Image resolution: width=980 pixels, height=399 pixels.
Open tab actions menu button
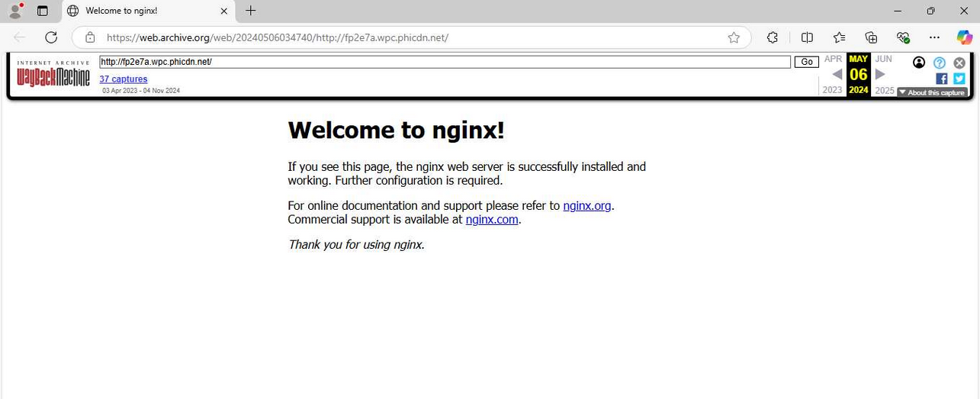point(43,11)
